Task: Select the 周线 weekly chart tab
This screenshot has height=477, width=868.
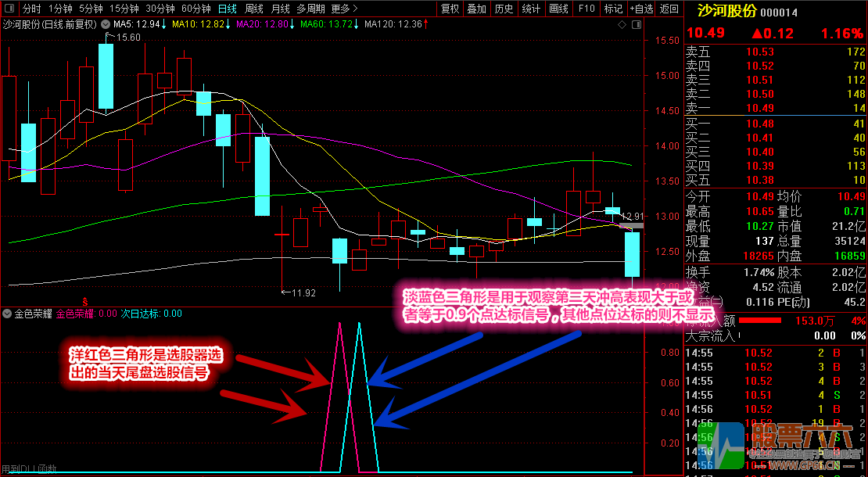Action: click(x=254, y=9)
